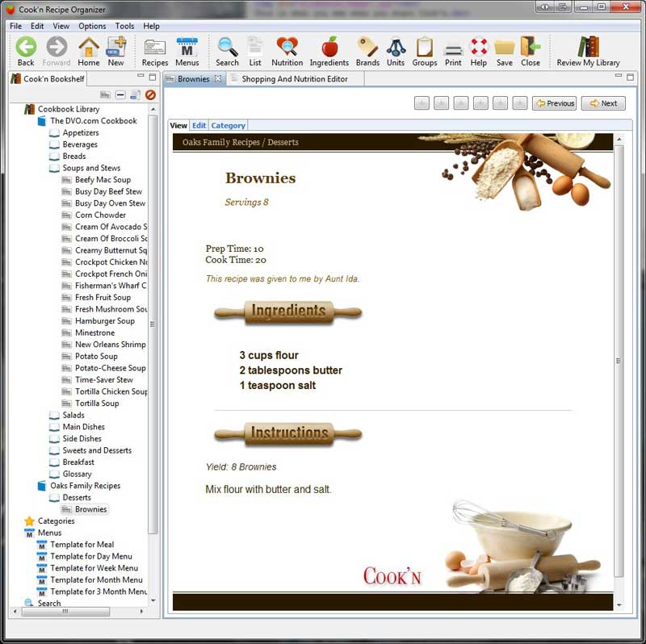
Task: Click the bookshelf tree vertical scrollbar
Action: pyautogui.click(x=153, y=324)
